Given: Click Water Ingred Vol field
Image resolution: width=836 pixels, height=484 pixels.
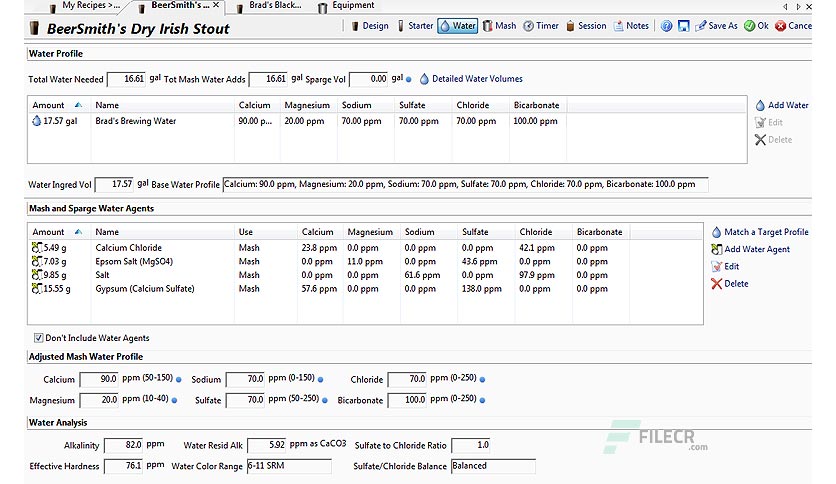Looking at the screenshot, I should point(114,184).
